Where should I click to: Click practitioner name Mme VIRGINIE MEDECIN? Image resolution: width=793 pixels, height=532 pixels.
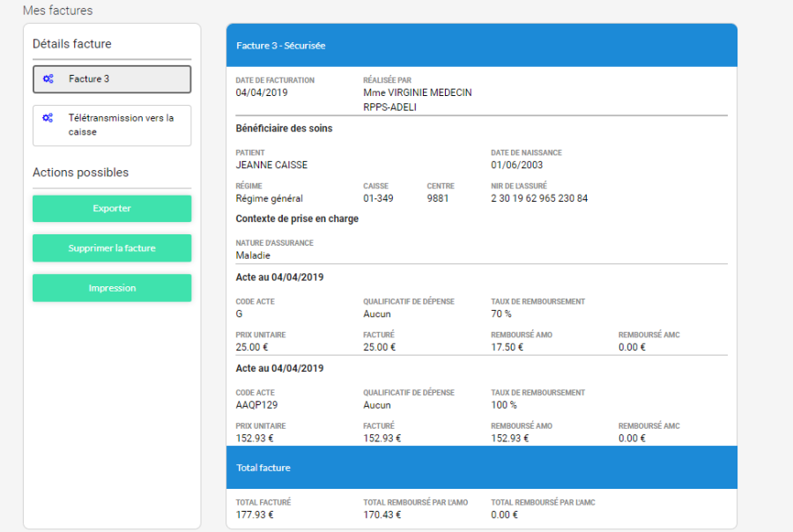pyautogui.click(x=417, y=92)
